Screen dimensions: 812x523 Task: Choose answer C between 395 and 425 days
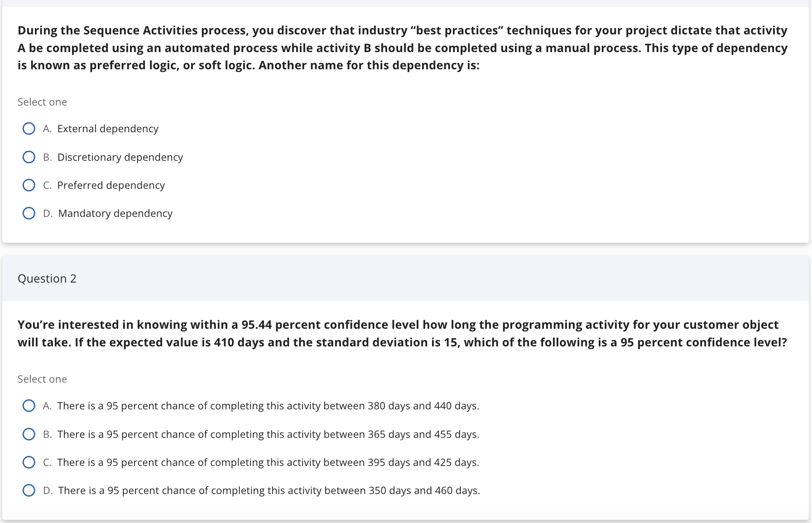coord(29,462)
